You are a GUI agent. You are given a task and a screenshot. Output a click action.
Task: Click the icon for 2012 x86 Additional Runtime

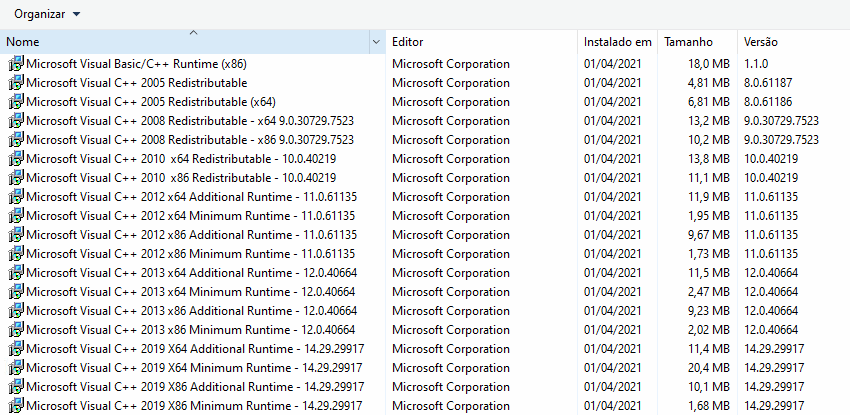tap(17, 235)
